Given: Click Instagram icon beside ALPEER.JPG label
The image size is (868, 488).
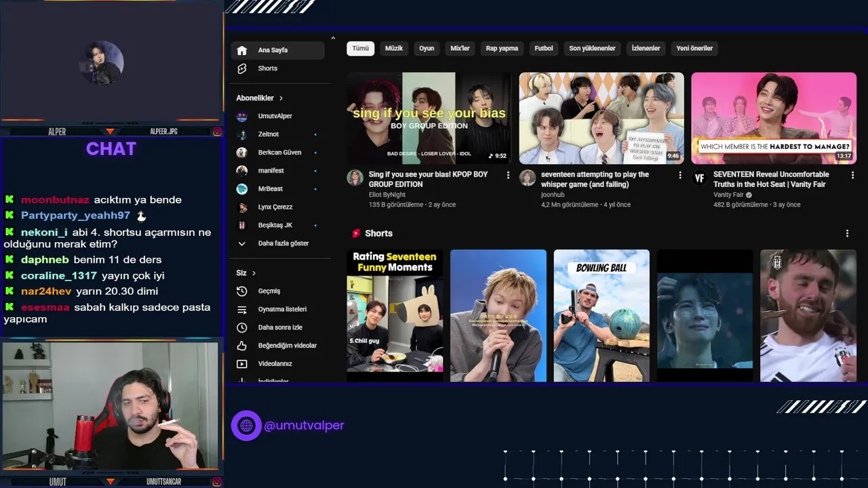Looking at the screenshot, I should 217,131.
